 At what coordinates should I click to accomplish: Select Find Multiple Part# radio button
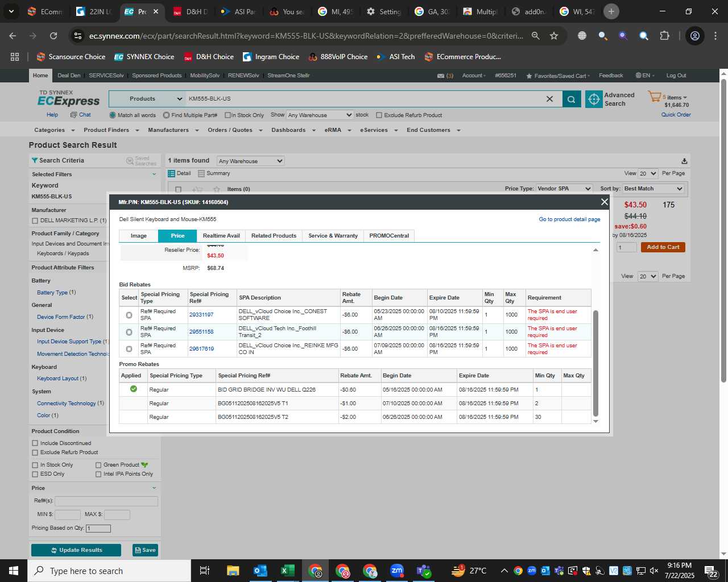(166, 115)
